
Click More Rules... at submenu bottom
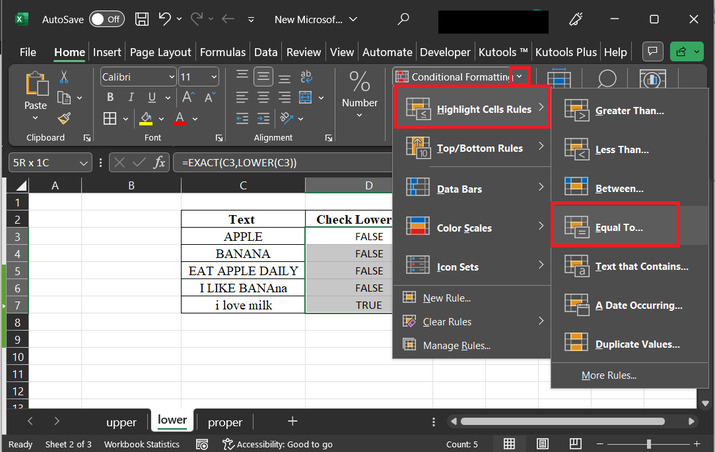click(x=608, y=375)
